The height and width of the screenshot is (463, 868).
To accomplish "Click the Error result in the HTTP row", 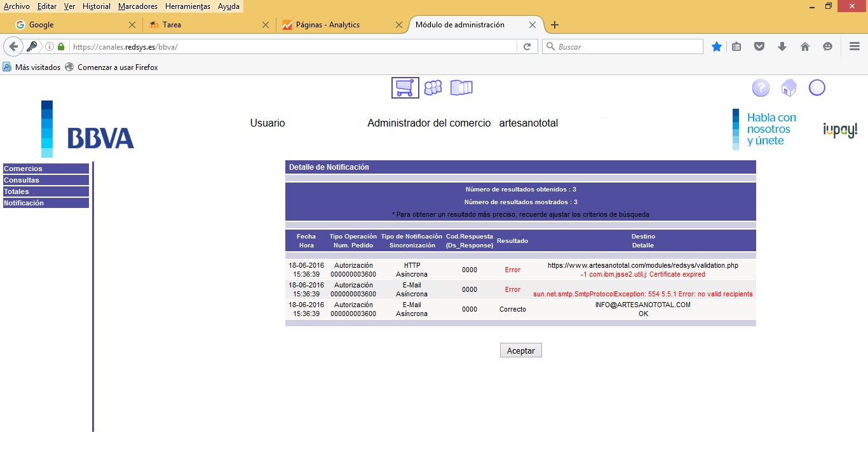I will [513, 270].
